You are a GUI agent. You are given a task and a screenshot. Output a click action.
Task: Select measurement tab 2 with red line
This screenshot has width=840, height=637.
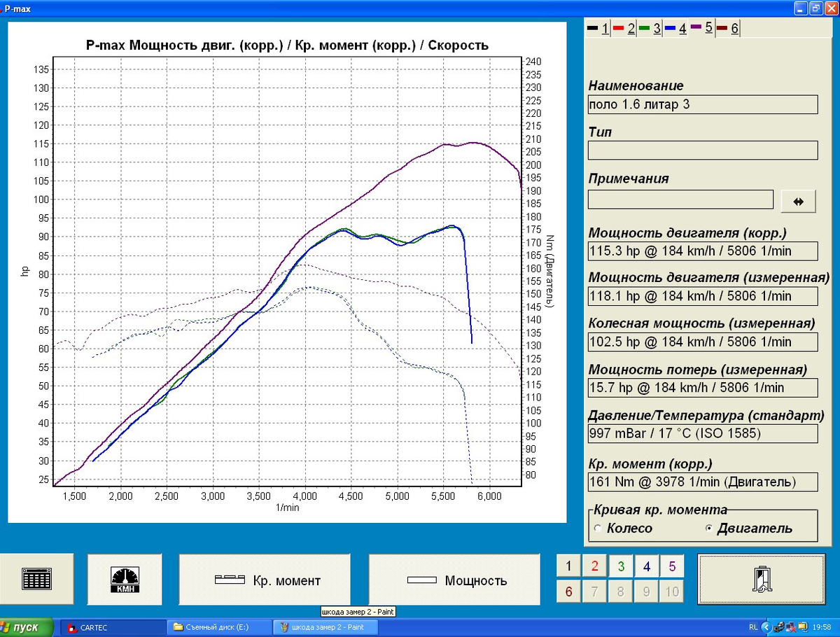point(623,29)
